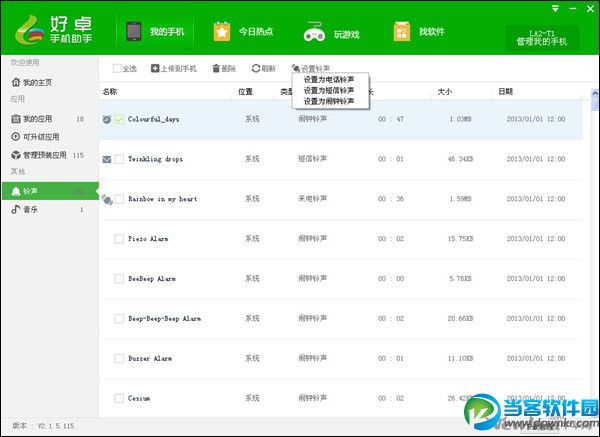The image size is (600, 437).
Task: Click the LA2-T1 管理我的手机 button
Action: point(542,38)
